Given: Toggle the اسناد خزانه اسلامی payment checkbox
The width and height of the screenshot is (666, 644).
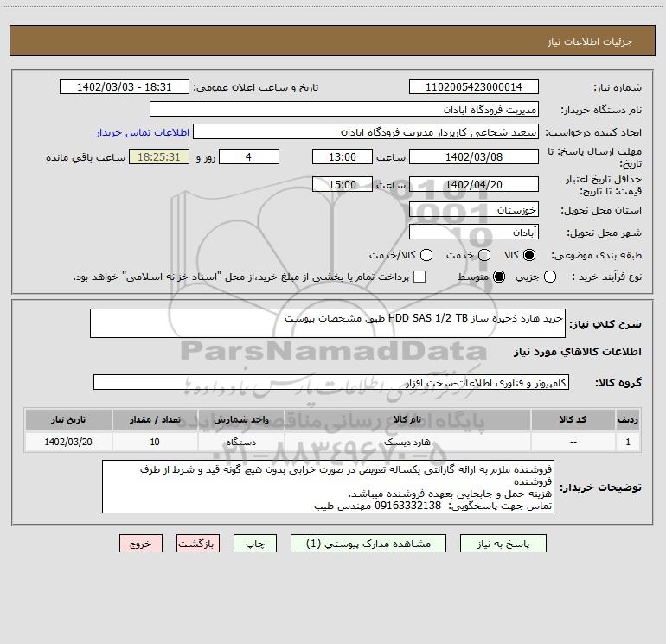Looking at the screenshot, I should pyautogui.click(x=419, y=277).
